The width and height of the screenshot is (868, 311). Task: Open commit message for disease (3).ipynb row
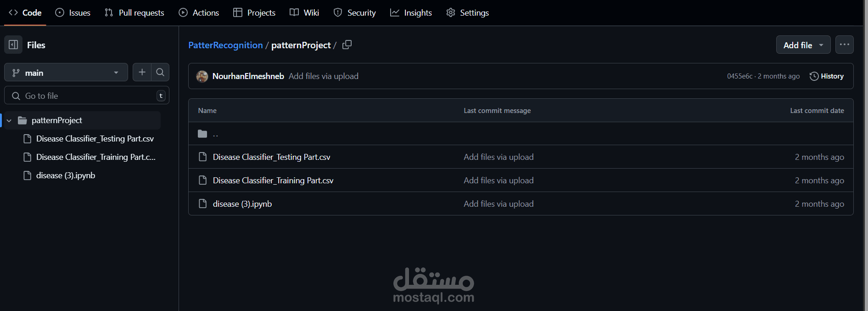tap(498, 204)
